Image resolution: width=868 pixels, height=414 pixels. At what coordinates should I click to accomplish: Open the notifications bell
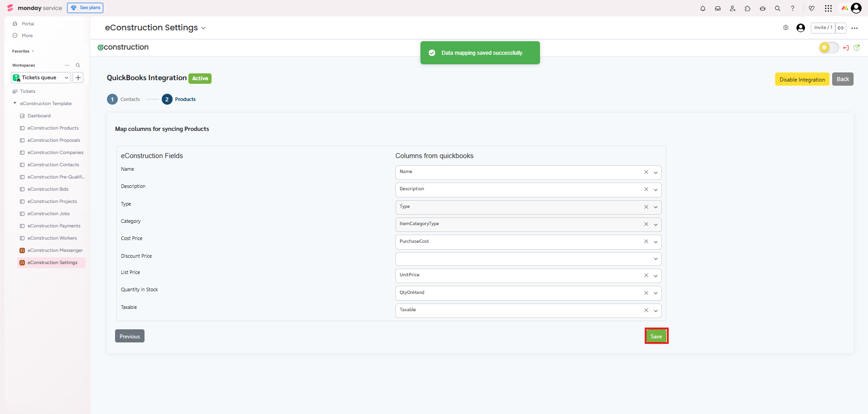point(703,8)
